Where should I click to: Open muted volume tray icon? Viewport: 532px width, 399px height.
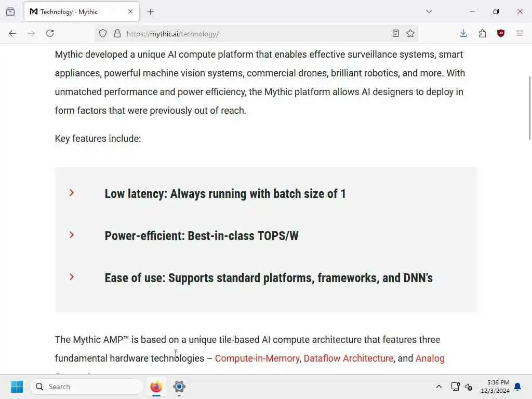pos(469,387)
